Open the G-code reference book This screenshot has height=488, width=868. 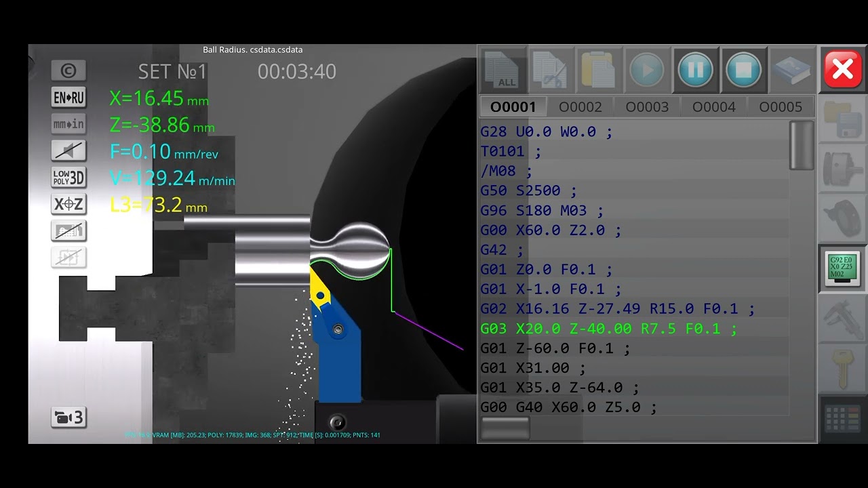791,70
